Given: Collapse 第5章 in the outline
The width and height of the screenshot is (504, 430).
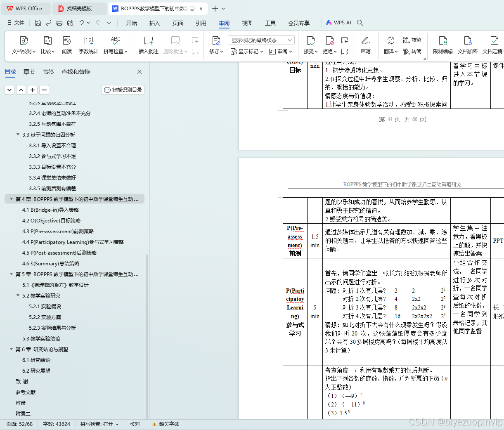Looking at the screenshot, I should [11, 274].
